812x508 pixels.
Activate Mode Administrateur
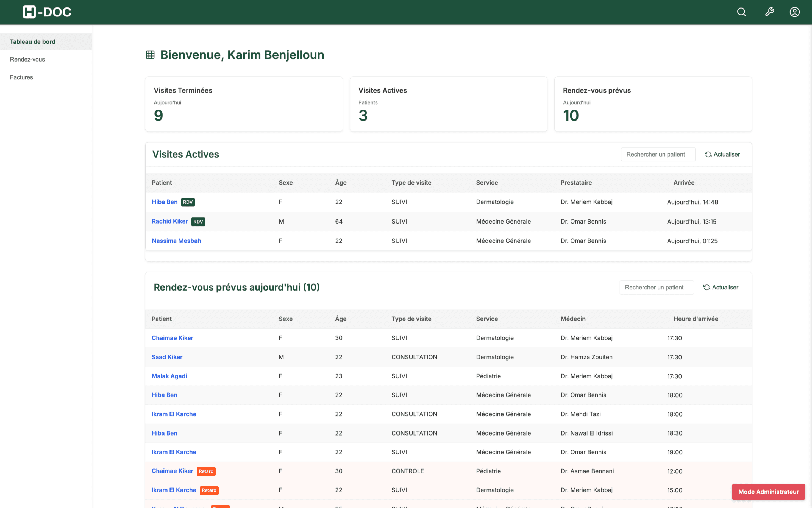768,492
